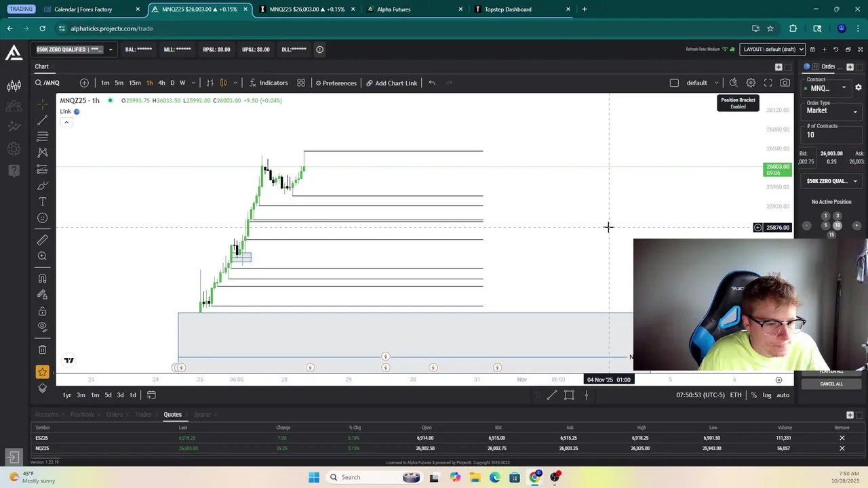
Task: Select the 15m timeframe
Action: [135, 83]
